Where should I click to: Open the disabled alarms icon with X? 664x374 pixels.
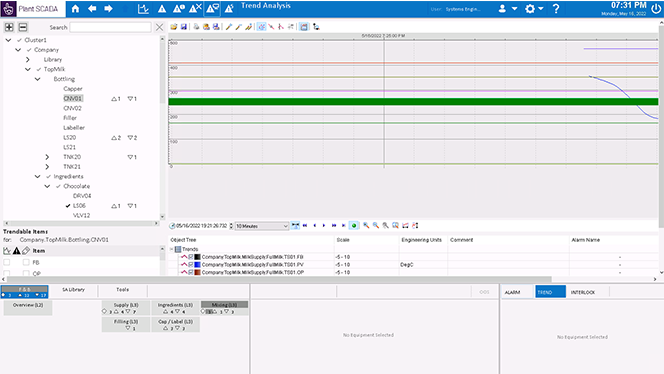point(195,8)
